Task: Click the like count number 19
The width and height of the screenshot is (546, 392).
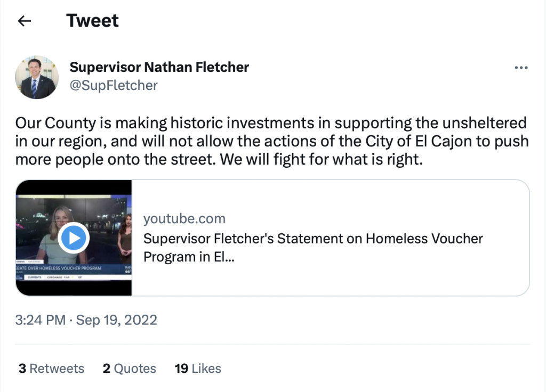Action: pos(181,369)
